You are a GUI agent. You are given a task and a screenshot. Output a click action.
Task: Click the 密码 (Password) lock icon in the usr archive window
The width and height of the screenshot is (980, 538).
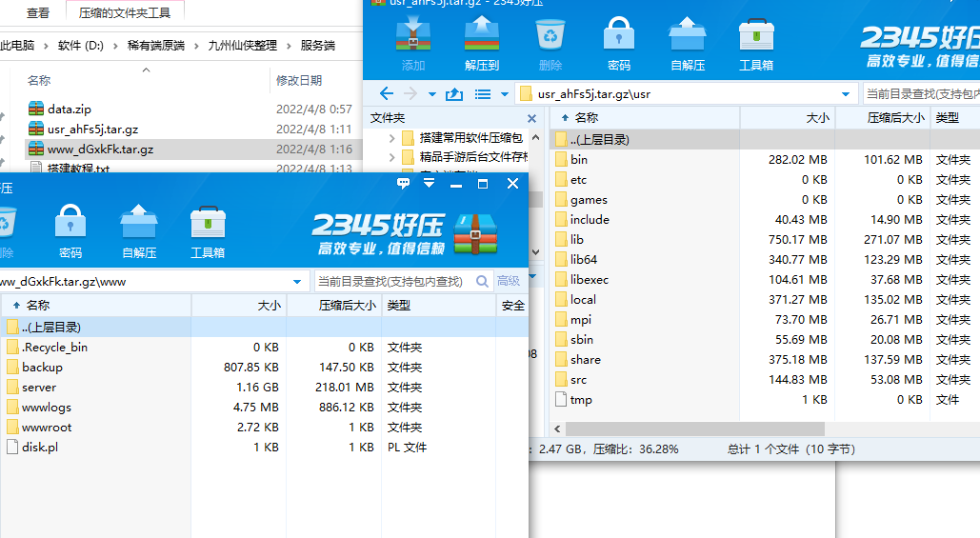coord(619,34)
